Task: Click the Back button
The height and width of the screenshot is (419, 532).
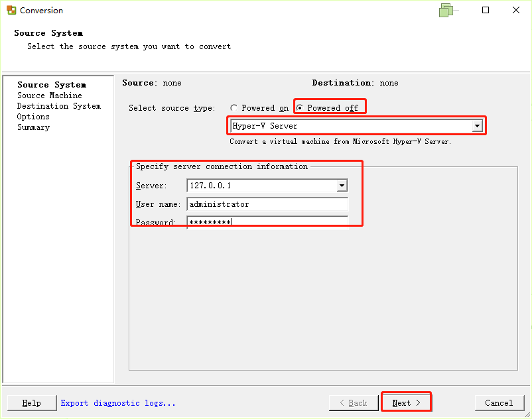Action: tap(354, 403)
